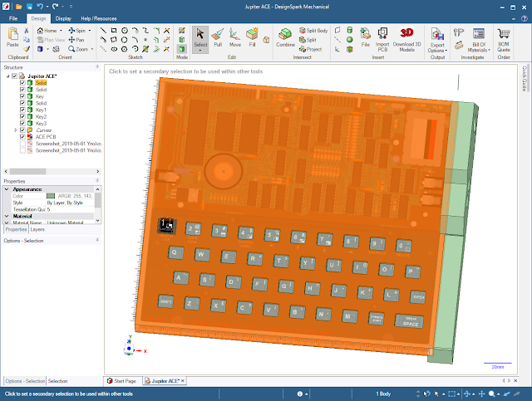
Task: Click the status bar info icon
Action: click(x=300, y=394)
